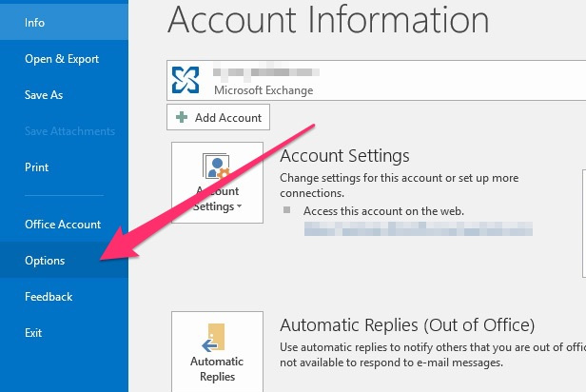Click the Account Settings person icon
The width and height of the screenshot is (586, 392).
click(x=218, y=167)
